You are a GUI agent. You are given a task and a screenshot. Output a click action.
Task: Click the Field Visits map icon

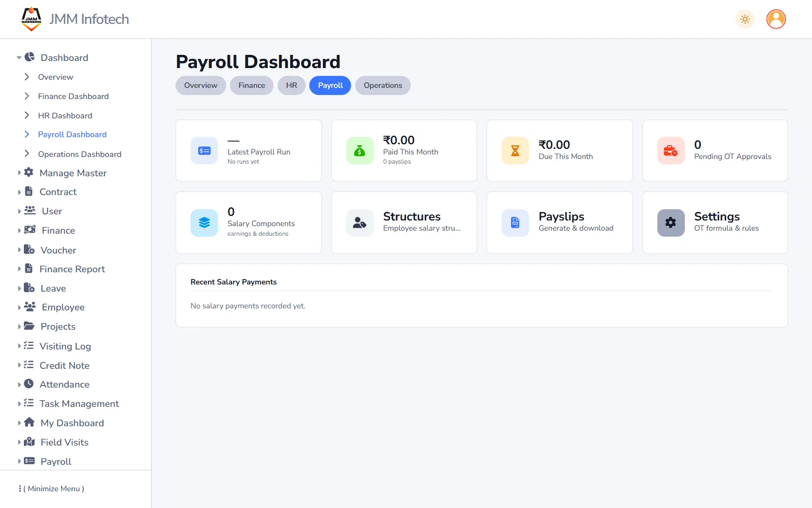pyautogui.click(x=29, y=441)
